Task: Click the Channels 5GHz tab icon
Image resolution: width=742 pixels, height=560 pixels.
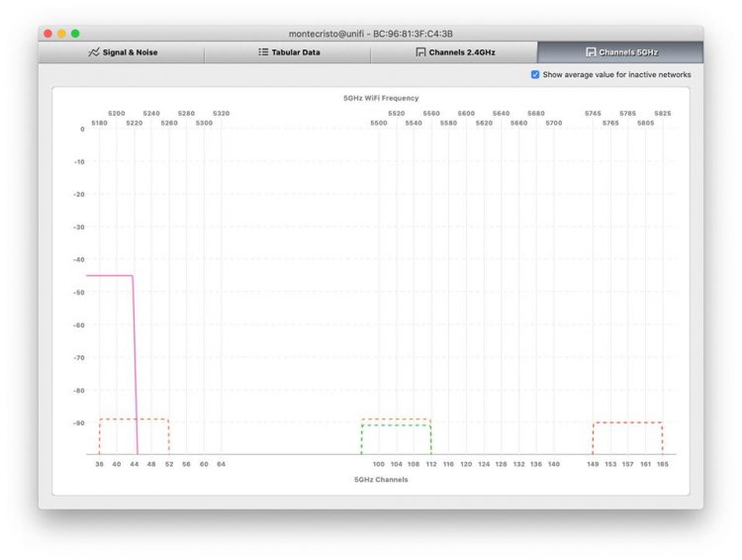Action: click(591, 52)
